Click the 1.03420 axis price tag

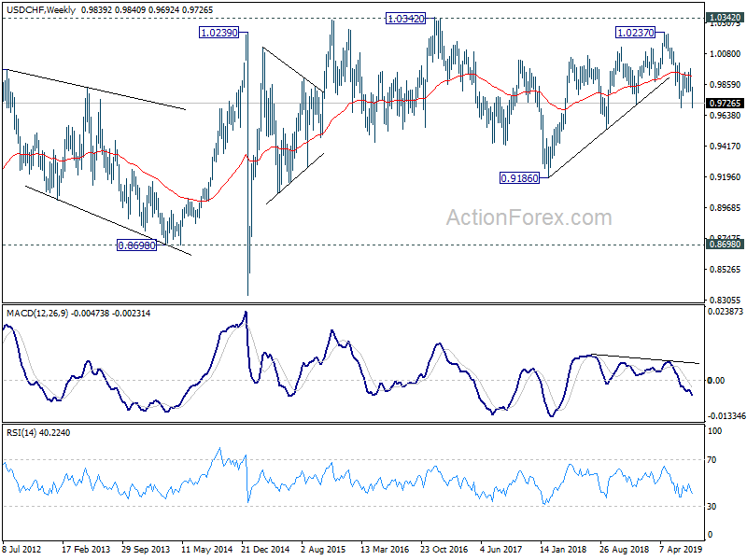(x=726, y=18)
